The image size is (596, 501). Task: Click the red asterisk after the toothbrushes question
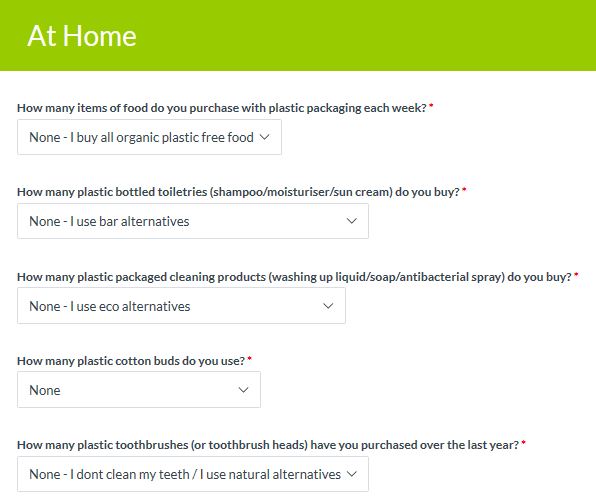[523, 442]
